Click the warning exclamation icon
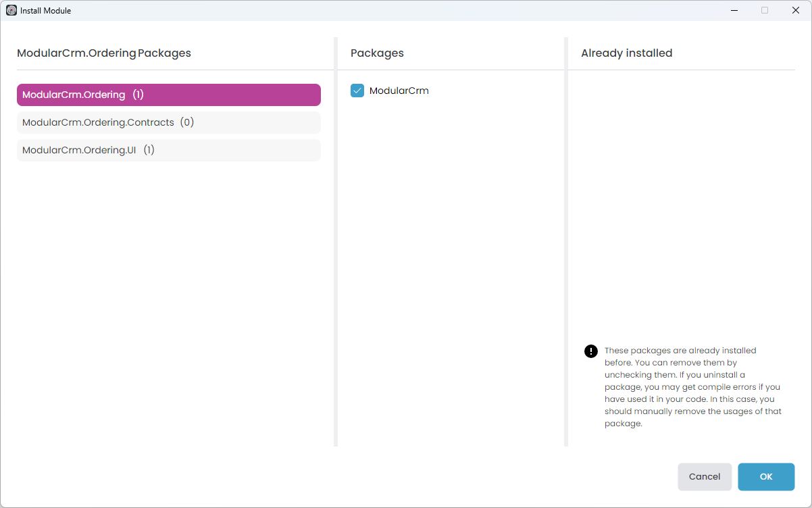 click(x=590, y=351)
